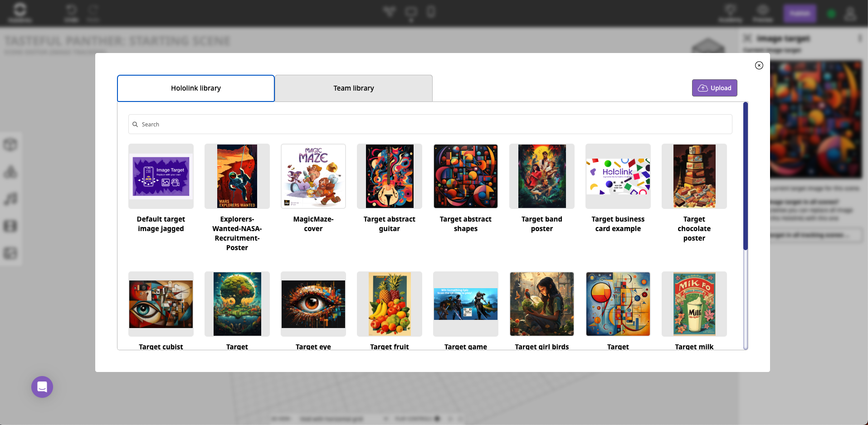Screen dimensions: 868x425
Task: Select the Target eye thumbnail
Action: point(313,304)
